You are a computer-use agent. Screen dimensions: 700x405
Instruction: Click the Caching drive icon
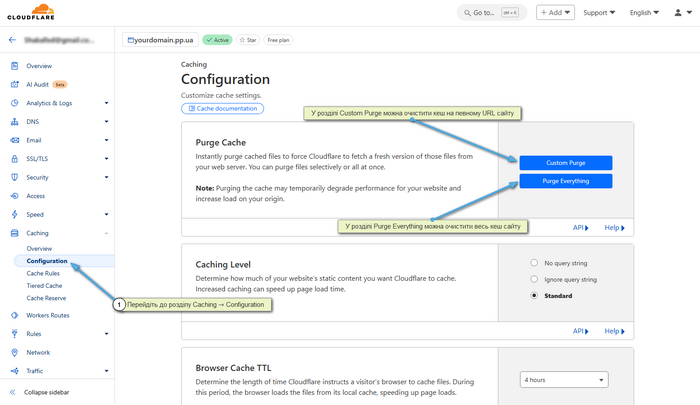[14, 233]
